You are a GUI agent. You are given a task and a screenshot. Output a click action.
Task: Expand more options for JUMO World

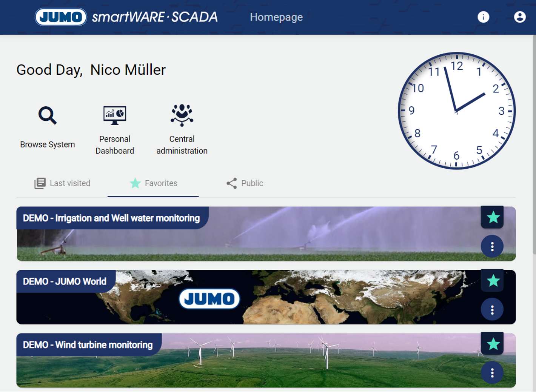tap(492, 310)
